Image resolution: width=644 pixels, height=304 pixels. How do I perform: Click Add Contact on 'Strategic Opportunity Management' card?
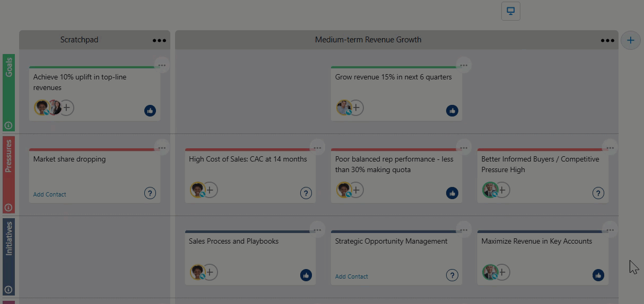(352, 276)
